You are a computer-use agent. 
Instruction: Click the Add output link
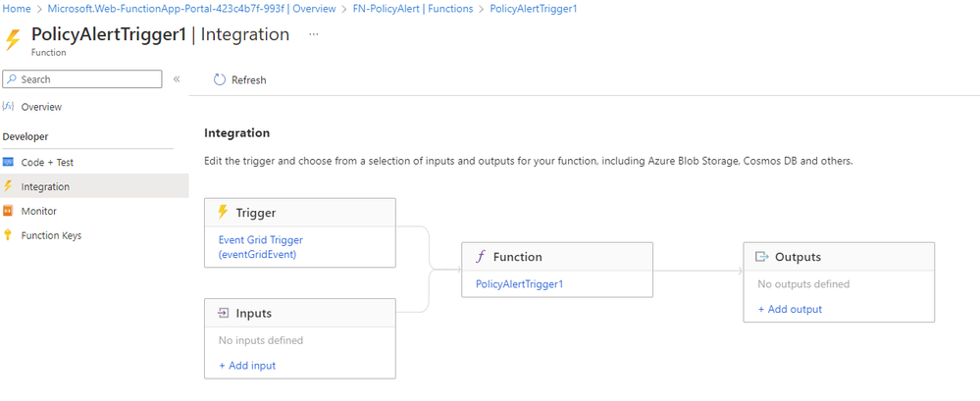tap(790, 309)
